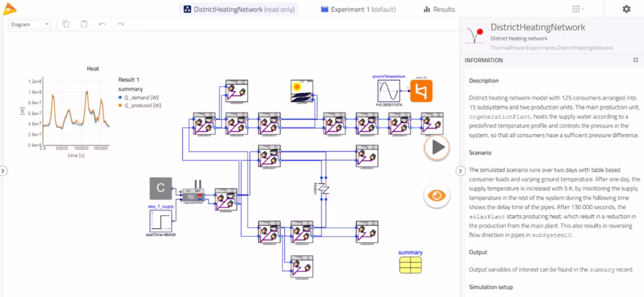Click the model icon beside the DistrictHeatingNetwork title
This screenshot has height=297, width=644.
click(474, 35)
